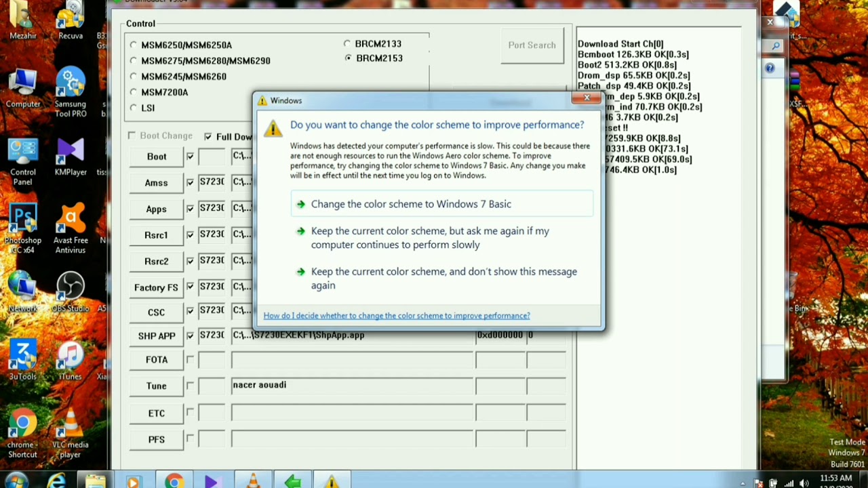Screen dimensions: 868x488
Task: Click the volume speaker tray icon
Action: [805, 483]
